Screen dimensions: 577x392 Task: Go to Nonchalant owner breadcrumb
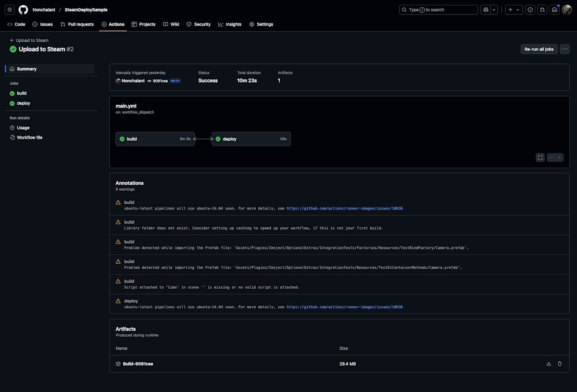point(44,10)
